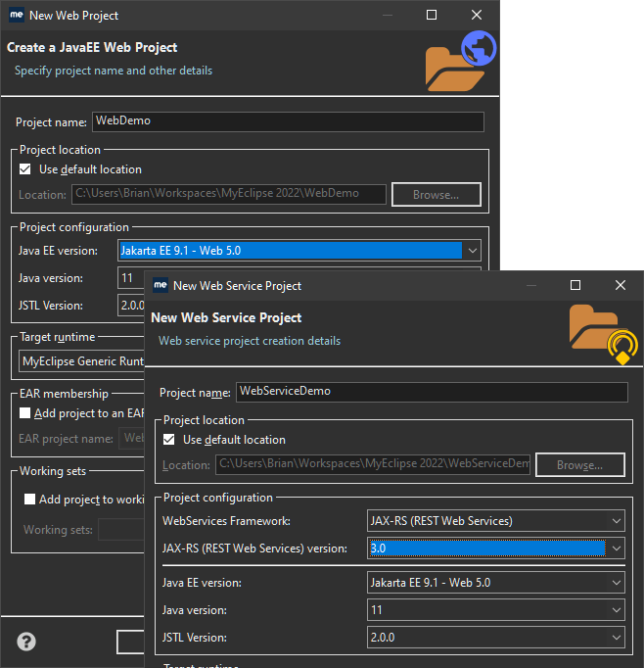Open JSTL Version dropdown in New Web Project
Viewport: 644px width, 668px height.
[131, 306]
